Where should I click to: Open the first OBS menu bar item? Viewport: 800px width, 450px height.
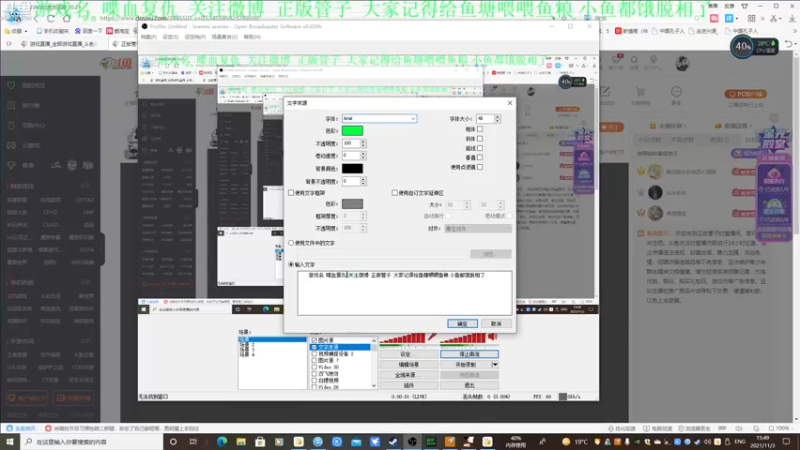click(x=148, y=37)
